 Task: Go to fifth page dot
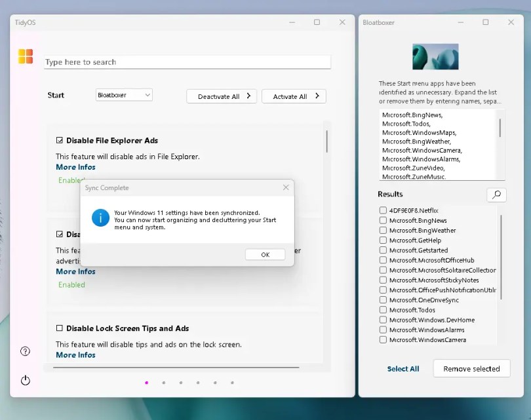pyautogui.click(x=215, y=383)
